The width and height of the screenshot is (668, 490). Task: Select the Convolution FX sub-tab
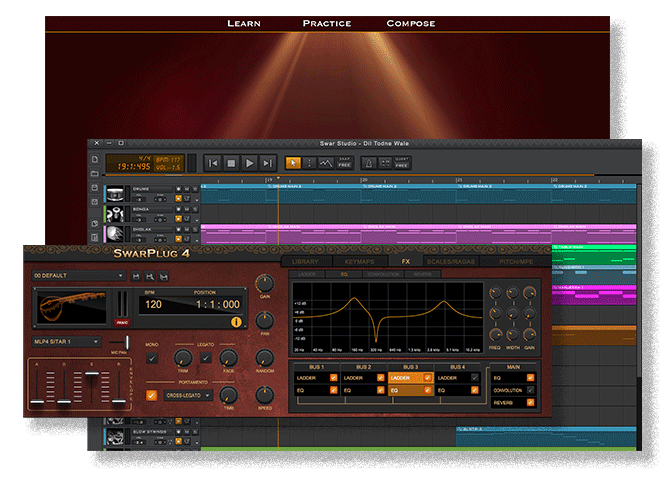click(383, 274)
